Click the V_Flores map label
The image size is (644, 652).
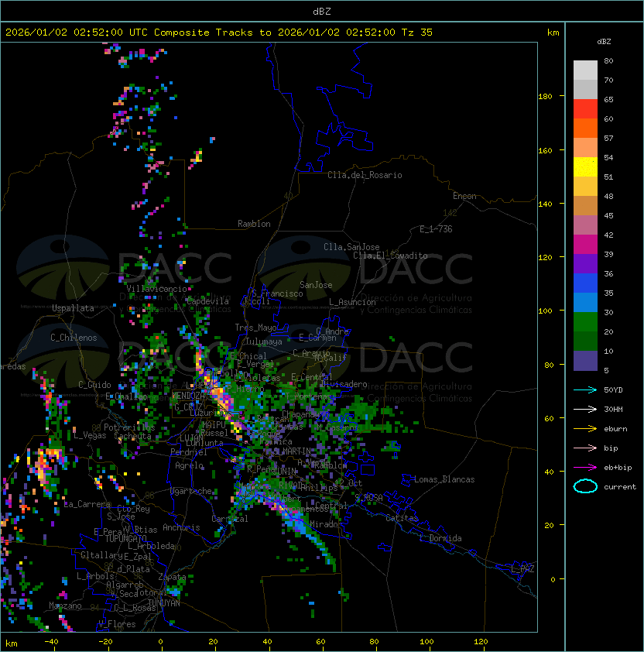(117, 624)
